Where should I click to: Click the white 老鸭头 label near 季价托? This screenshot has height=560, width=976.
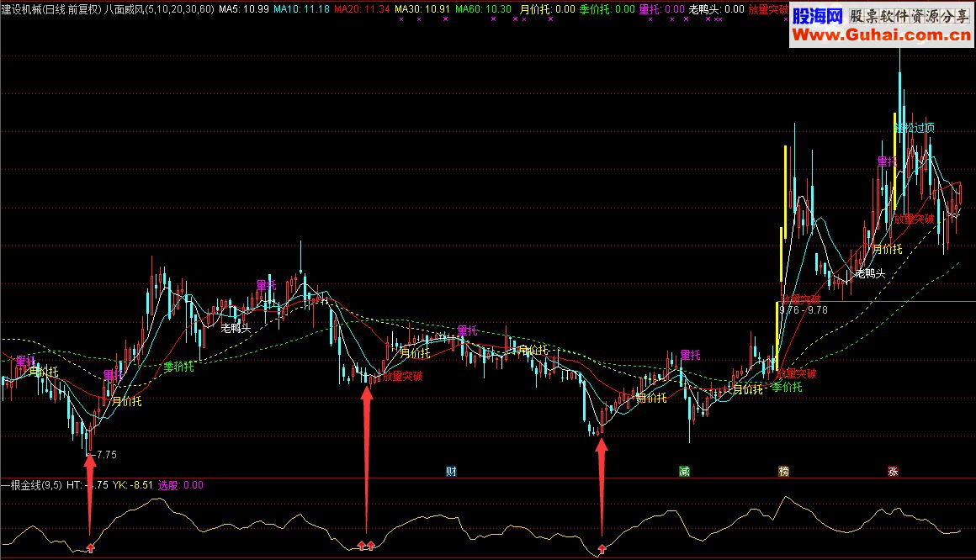(236, 328)
